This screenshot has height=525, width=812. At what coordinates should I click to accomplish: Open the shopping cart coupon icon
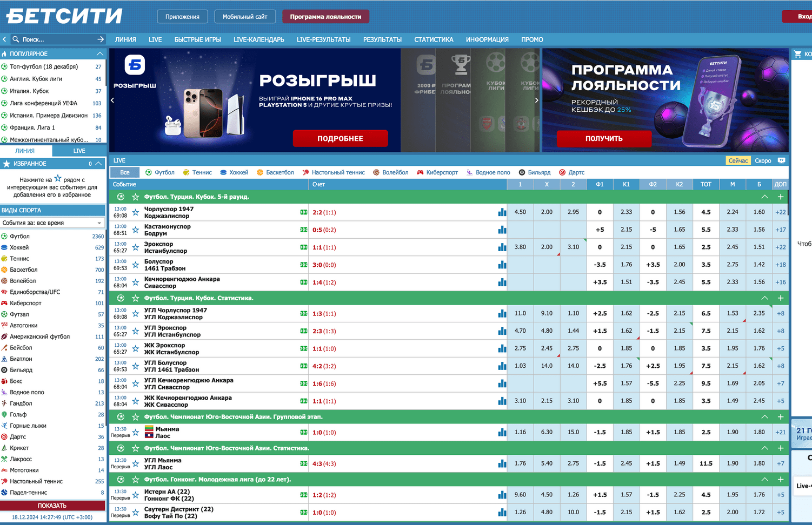797,54
